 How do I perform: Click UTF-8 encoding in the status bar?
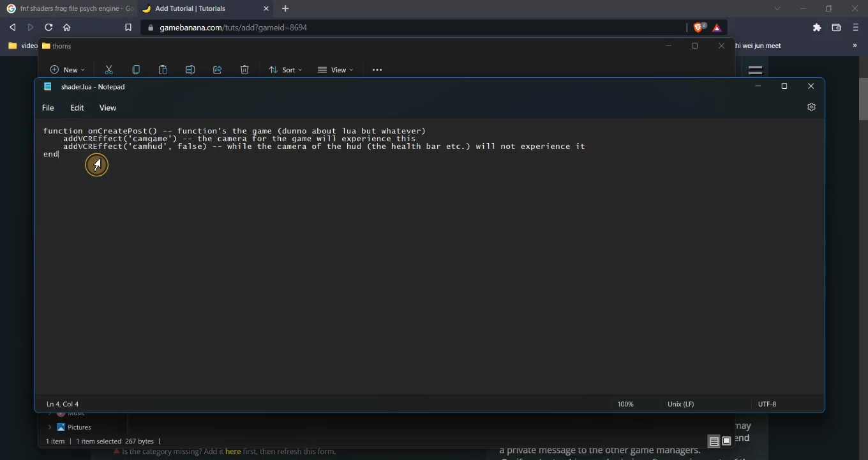point(767,404)
